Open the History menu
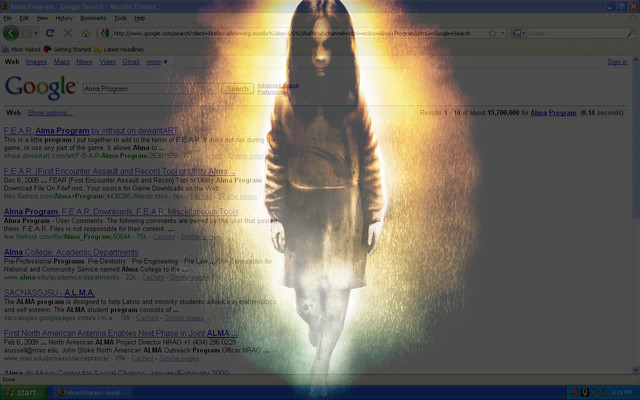The image size is (640, 400). [64, 18]
